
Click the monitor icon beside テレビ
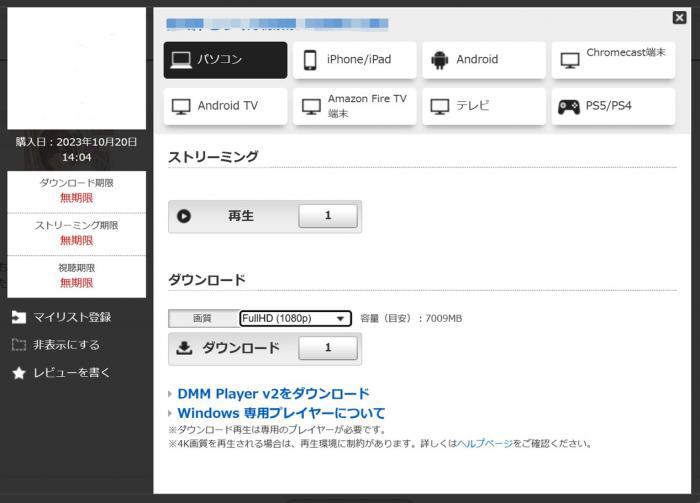(x=440, y=107)
